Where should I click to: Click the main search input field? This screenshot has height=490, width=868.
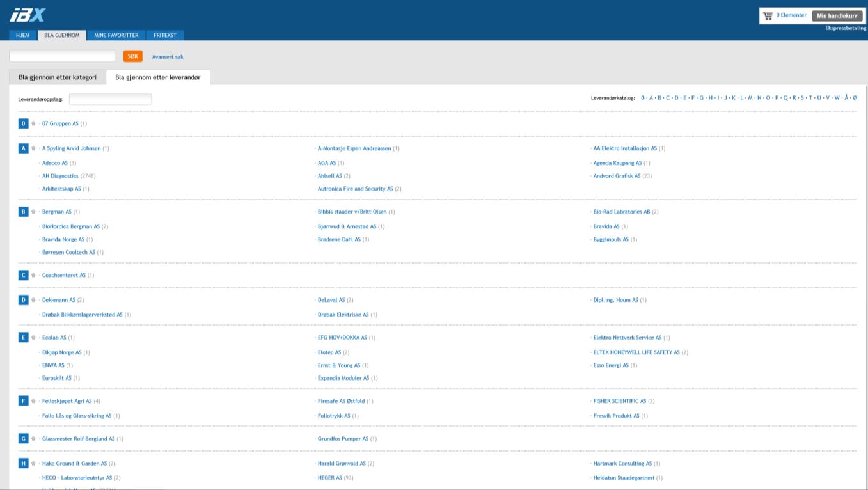[63, 56]
